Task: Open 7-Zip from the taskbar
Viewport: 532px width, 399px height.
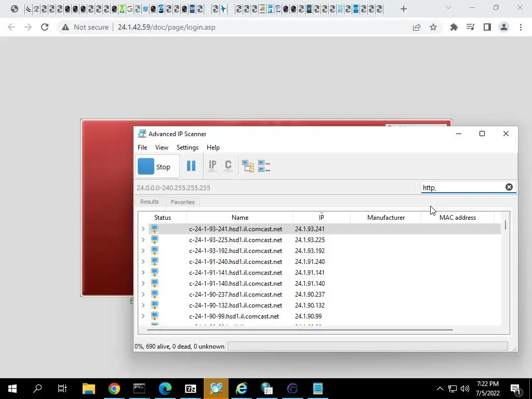Action: 190,389
